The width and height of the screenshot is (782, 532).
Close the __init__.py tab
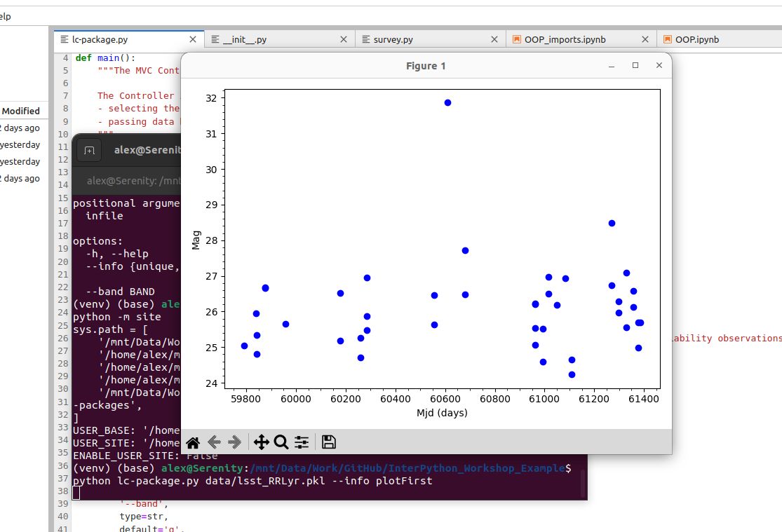(x=344, y=39)
